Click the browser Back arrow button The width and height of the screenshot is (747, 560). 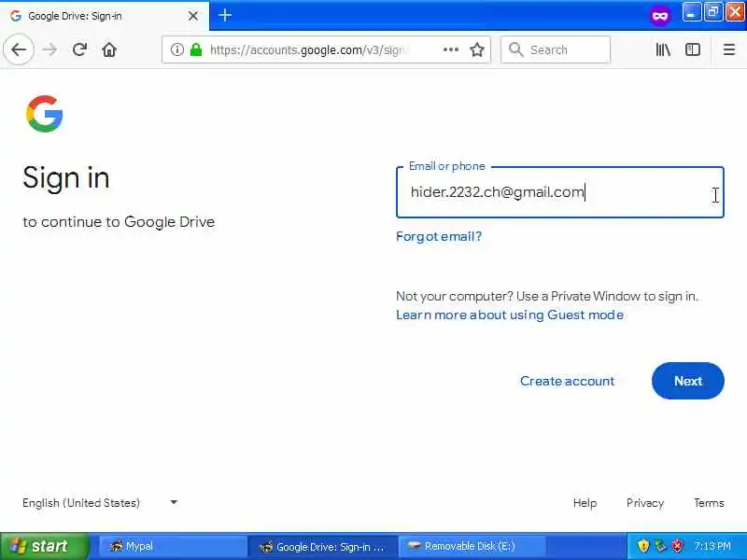19,49
